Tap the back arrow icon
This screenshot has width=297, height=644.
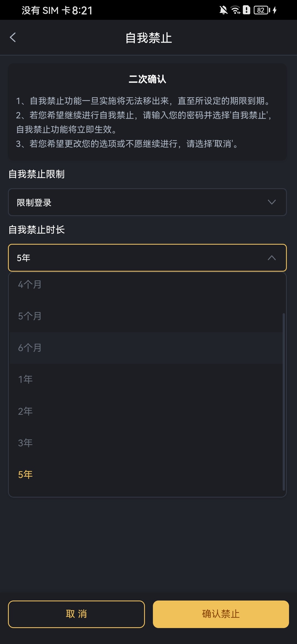coord(13,37)
